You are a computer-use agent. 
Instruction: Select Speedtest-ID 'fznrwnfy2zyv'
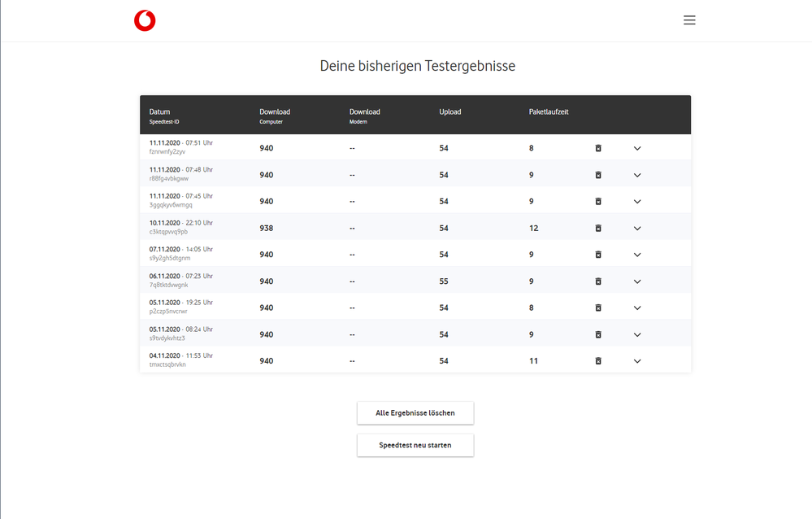167,152
